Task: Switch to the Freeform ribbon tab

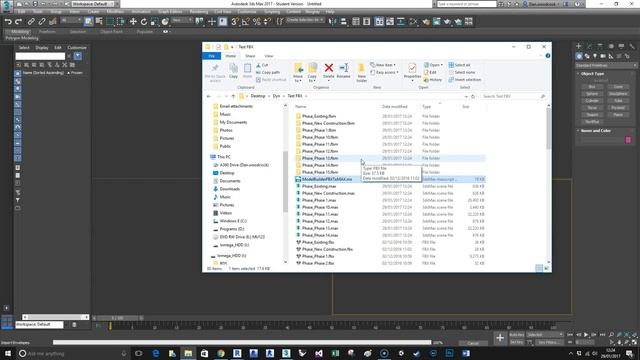Action: click(47, 31)
